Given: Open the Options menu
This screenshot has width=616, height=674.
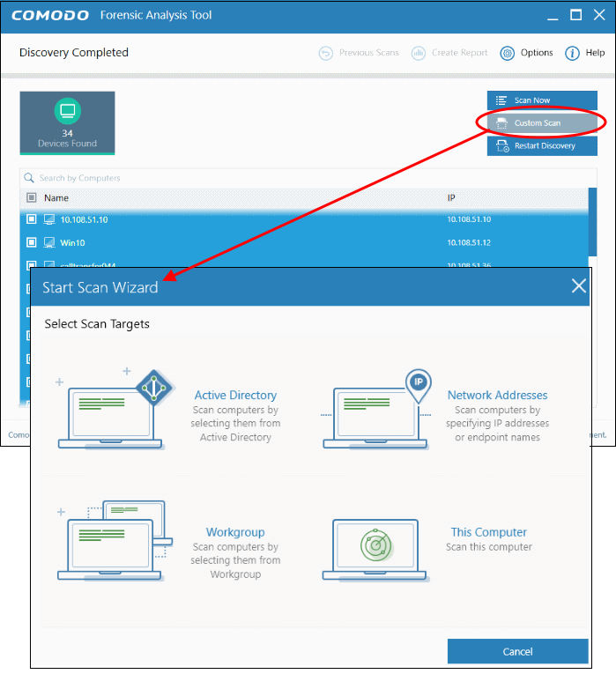Looking at the screenshot, I should pyautogui.click(x=527, y=53).
